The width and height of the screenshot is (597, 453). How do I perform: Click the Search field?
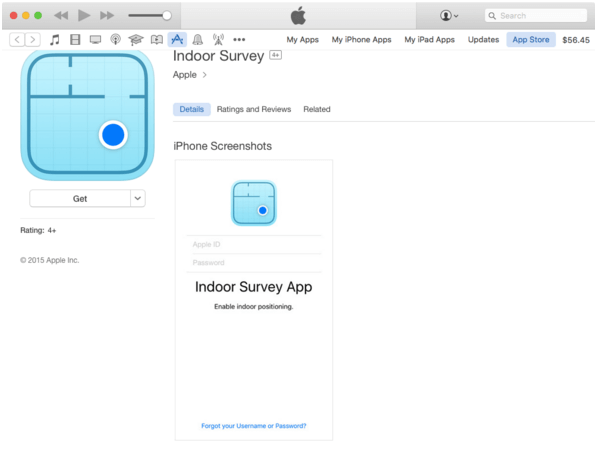click(x=536, y=16)
